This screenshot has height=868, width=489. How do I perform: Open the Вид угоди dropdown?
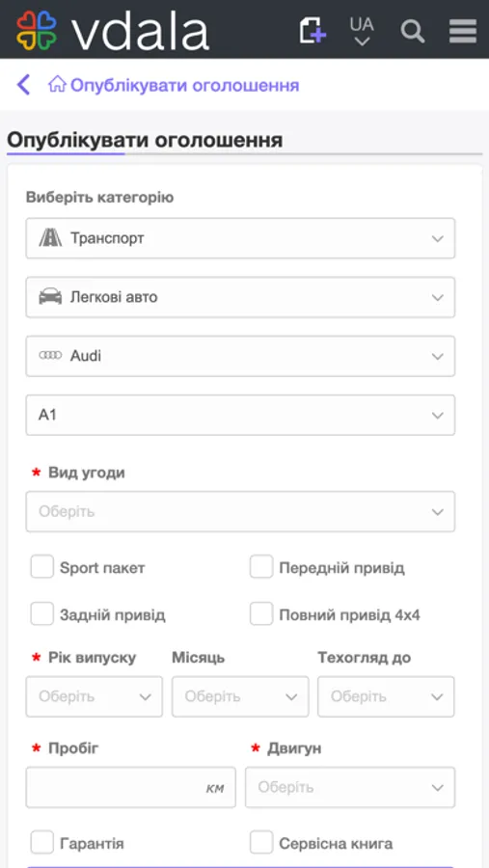(240, 511)
